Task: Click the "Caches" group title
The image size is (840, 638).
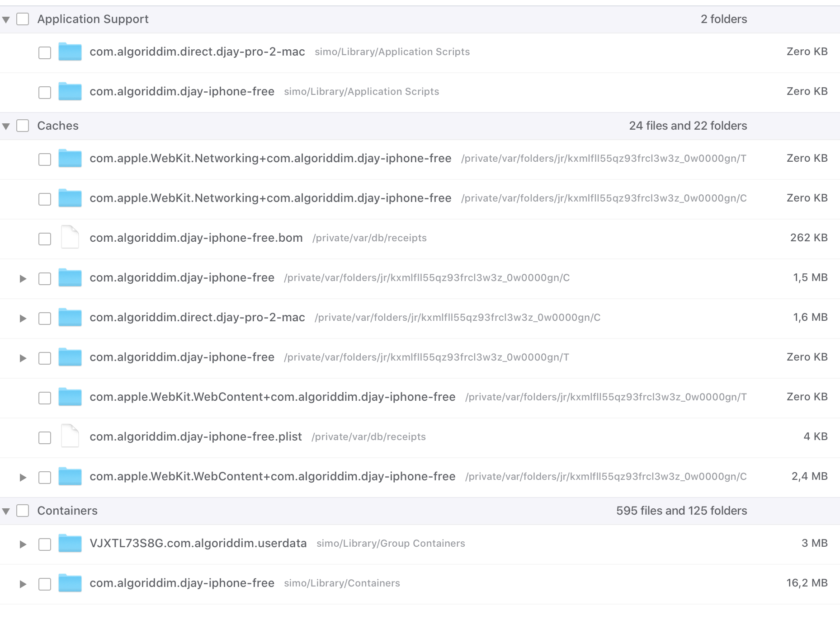Action: coord(58,126)
